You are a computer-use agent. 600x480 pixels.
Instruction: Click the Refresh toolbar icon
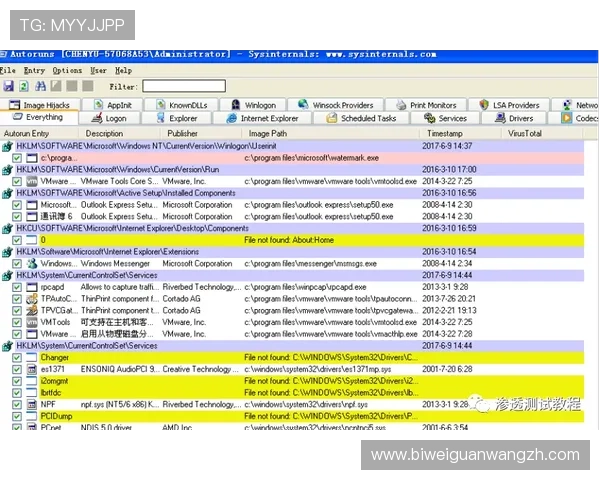(x=24, y=86)
